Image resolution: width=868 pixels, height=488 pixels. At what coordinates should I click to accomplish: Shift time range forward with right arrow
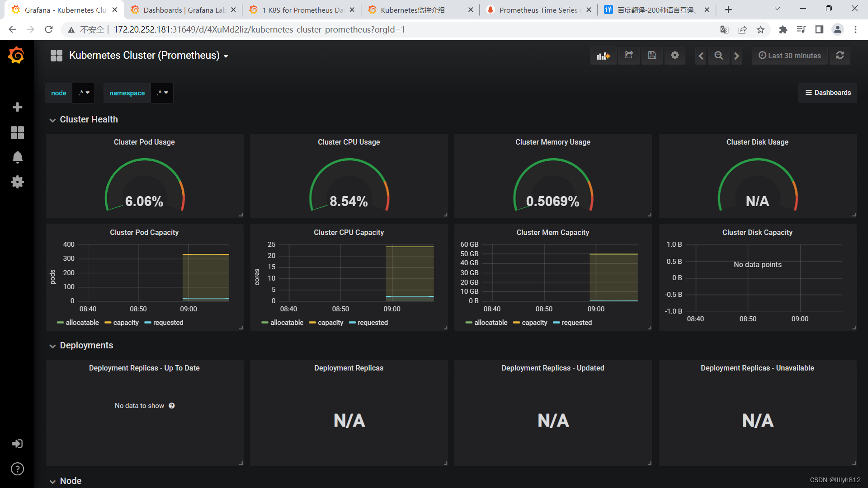tap(736, 56)
